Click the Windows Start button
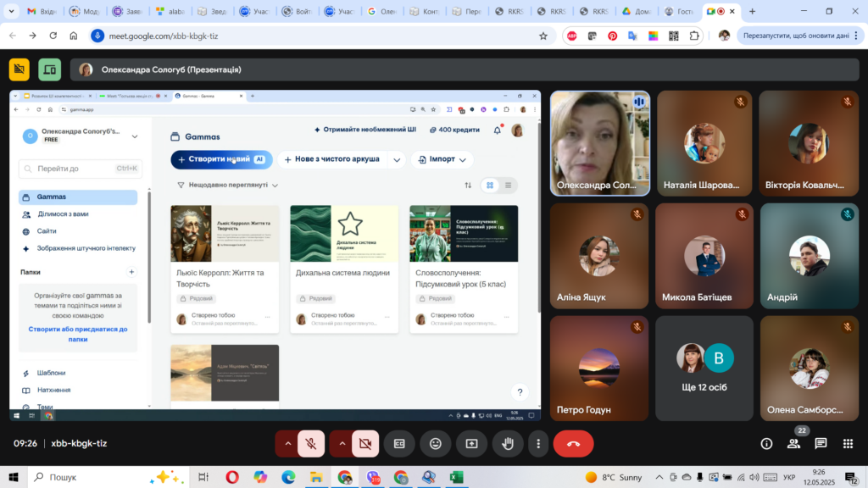The image size is (868, 488). tap(14, 477)
